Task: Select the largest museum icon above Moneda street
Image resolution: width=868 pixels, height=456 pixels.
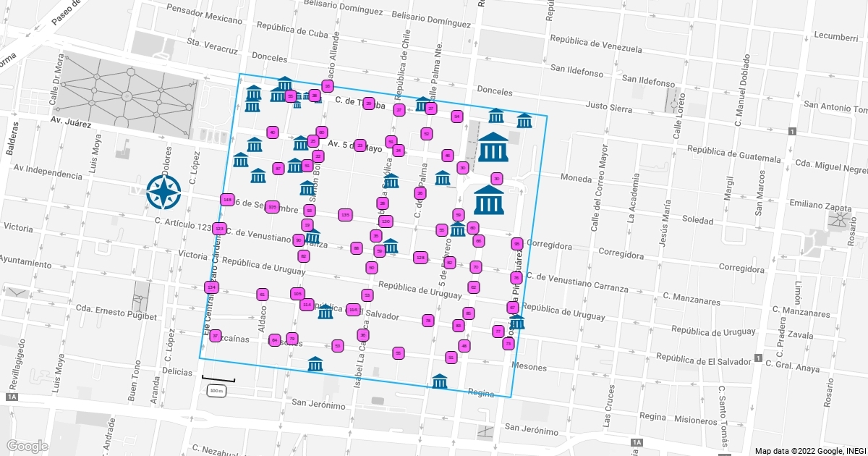Action: [x=493, y=147]
